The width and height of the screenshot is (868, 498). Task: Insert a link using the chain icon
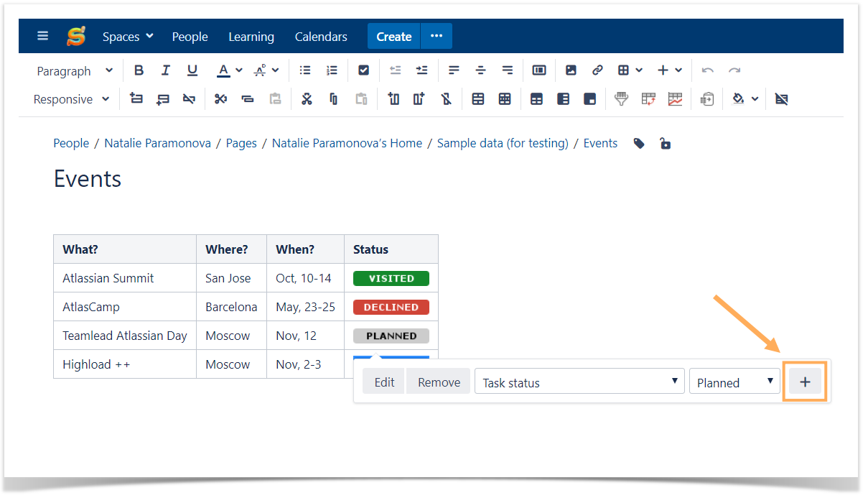coord(597,70)
